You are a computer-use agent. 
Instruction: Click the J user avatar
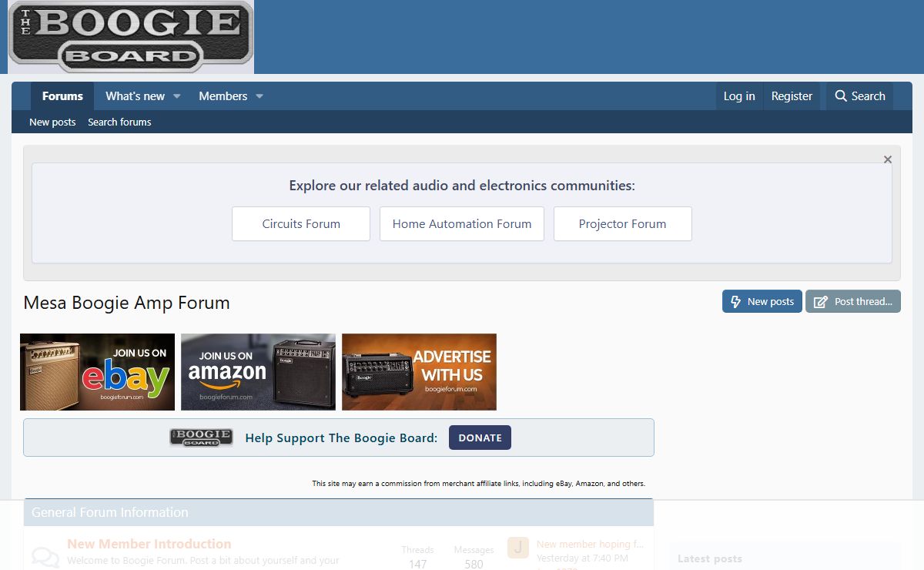(518, 548)
